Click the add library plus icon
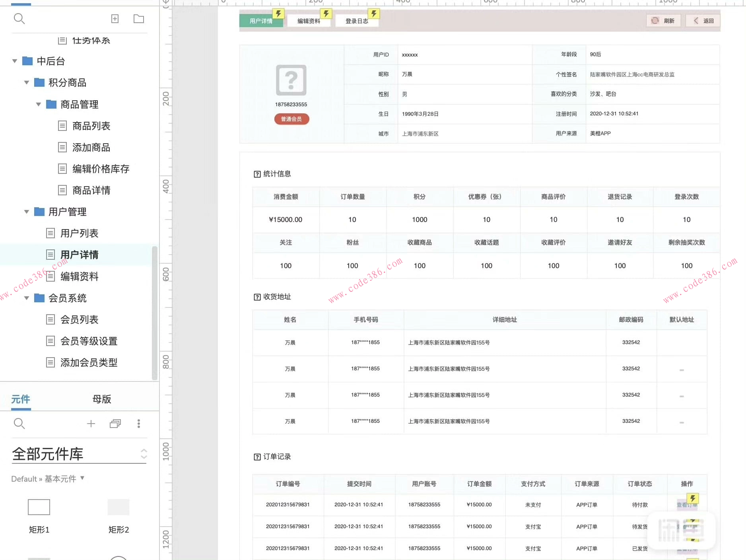The image size is (746, 560). coord(91,424)
